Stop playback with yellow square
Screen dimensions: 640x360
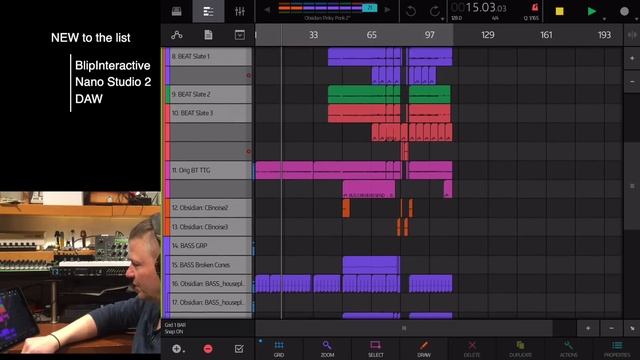pos(560,11)
